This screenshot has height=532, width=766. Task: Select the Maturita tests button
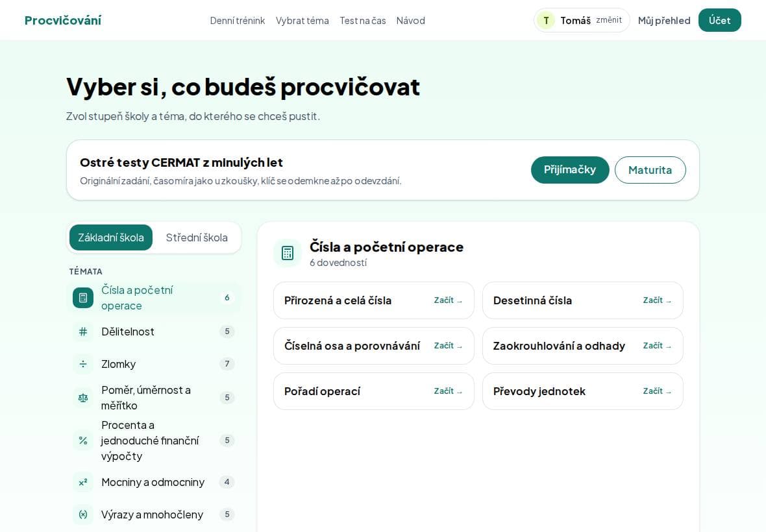(650, 170)
